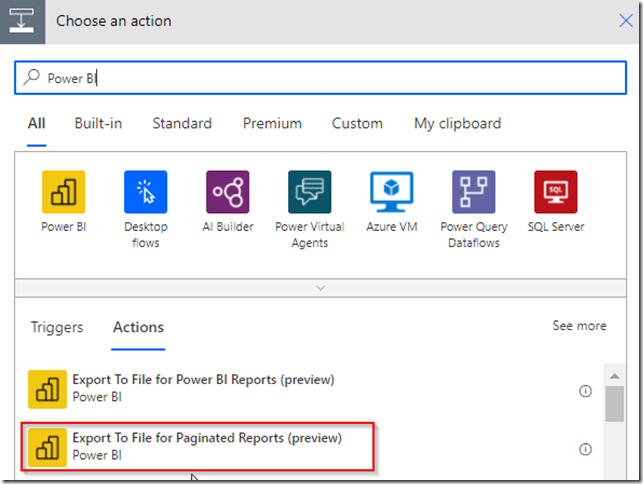
Task: Open info for Export To File Power BI Reports
Action: [585, 391]
